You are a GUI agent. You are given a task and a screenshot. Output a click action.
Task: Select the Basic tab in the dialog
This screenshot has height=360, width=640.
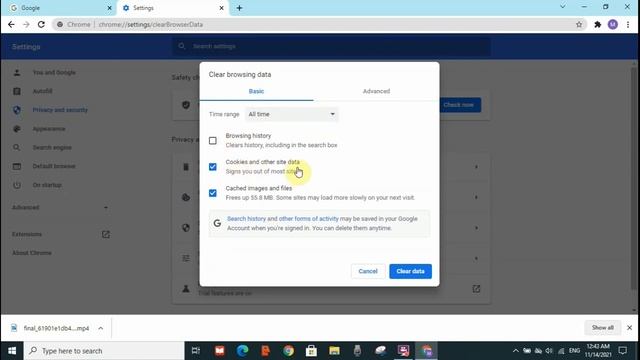256,91
